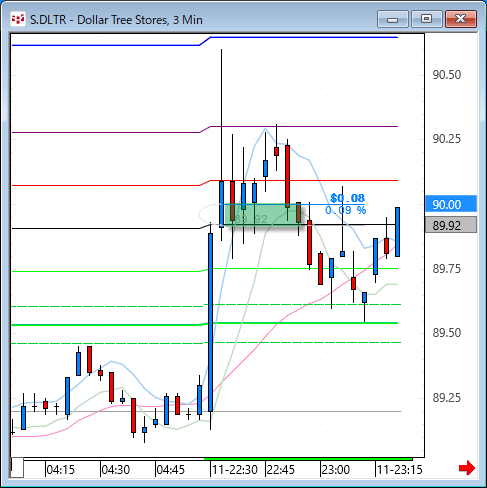This screenshot has width=487, height=488.
Task: Click the 04:30 time axis label
Action: coord(115,470)
